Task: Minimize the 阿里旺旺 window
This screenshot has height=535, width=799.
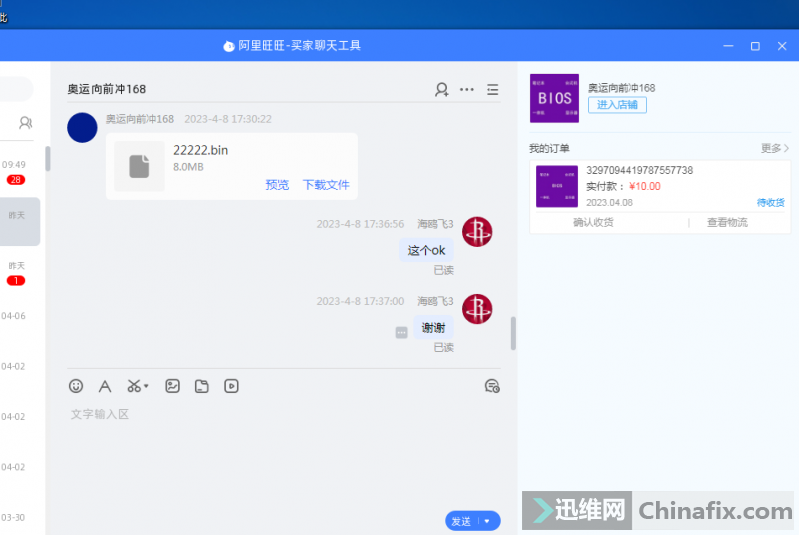Action: 728,46
